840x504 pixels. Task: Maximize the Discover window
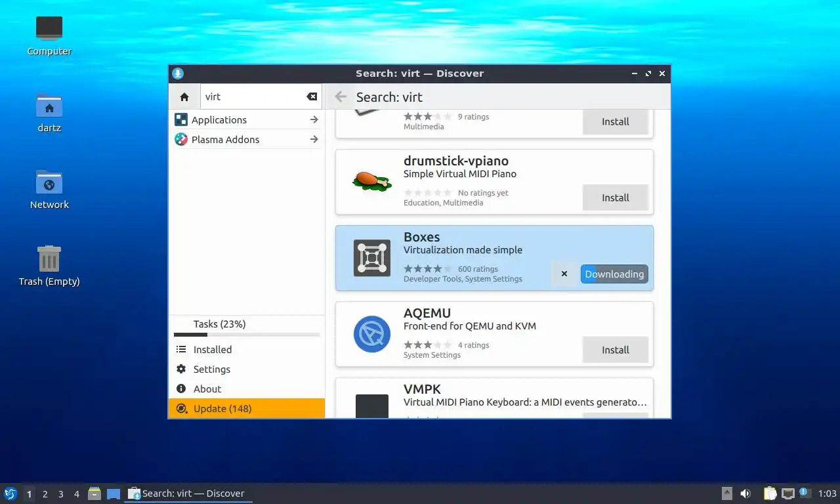tap(648, 73)
